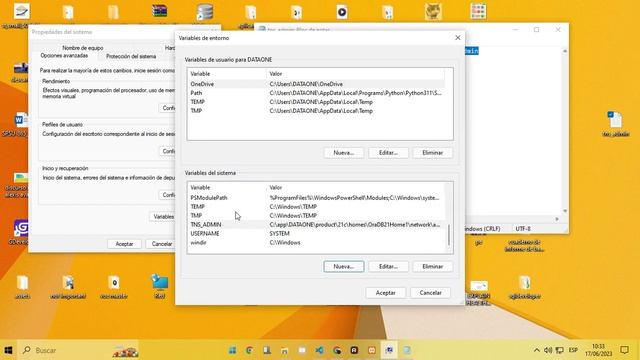Click Aceptar in Propiedades del sistema window

tap(124, 244)
